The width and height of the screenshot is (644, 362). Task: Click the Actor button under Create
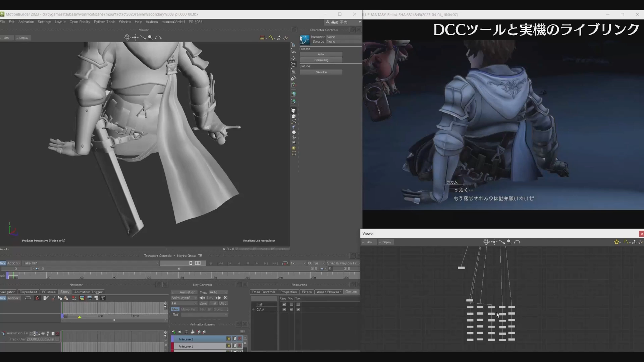[321, 54]
